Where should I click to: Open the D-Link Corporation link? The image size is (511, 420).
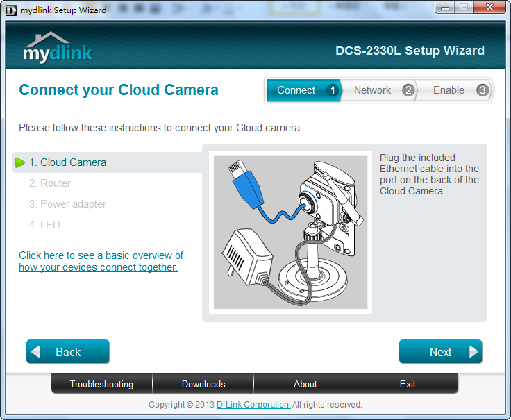[x=253, y=405]
